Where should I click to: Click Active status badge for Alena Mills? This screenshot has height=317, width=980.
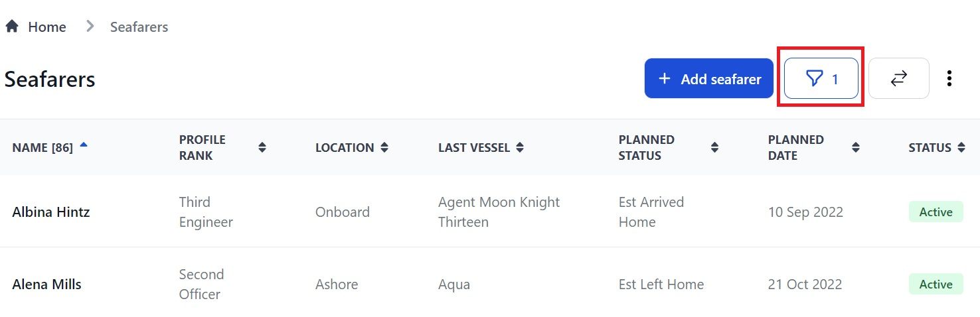[936, 285]
